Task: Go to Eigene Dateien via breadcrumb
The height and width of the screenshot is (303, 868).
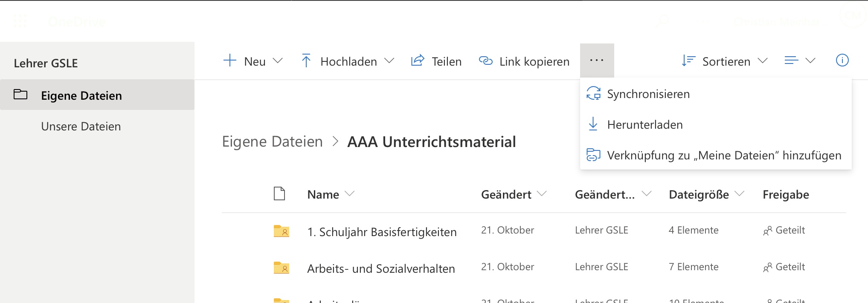Action: click(x=272, y=141)
